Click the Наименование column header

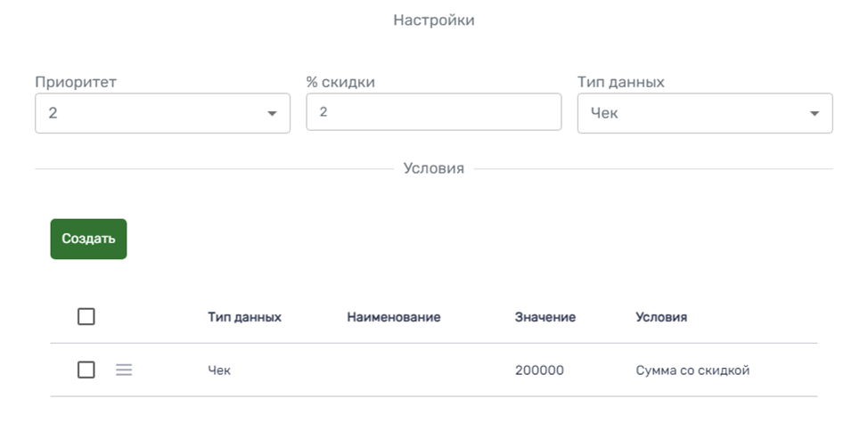(x=393, y=317)
